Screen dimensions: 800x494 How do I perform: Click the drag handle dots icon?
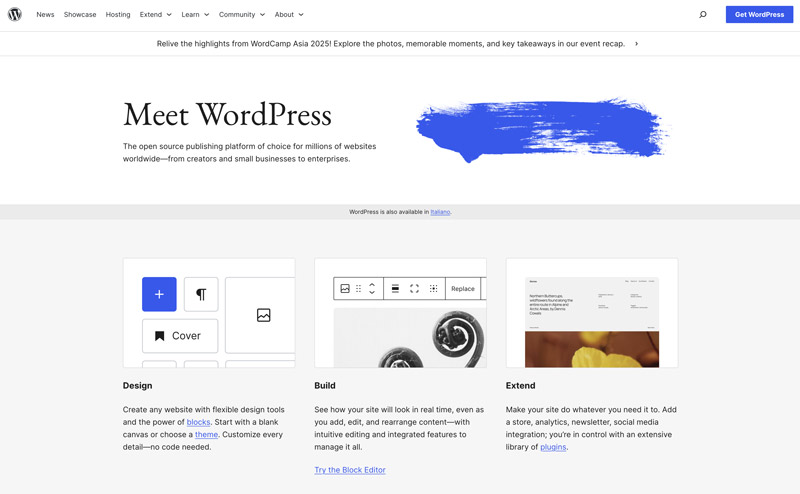[359, 288]
